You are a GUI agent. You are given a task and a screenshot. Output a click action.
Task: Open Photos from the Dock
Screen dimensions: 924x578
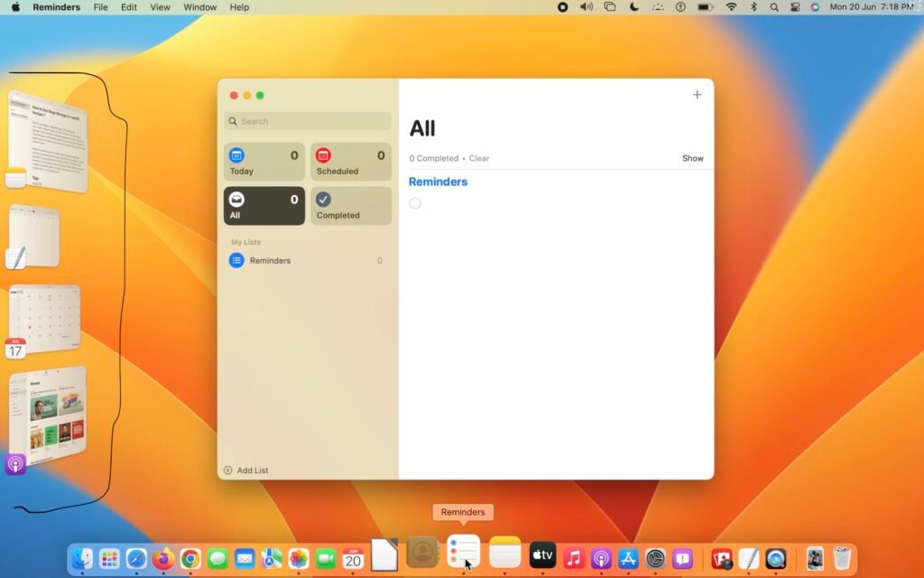click(299, 558)
